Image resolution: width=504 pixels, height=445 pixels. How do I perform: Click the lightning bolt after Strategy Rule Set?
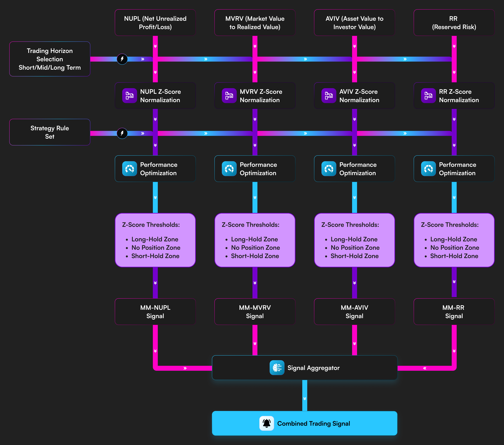point(122,133)
